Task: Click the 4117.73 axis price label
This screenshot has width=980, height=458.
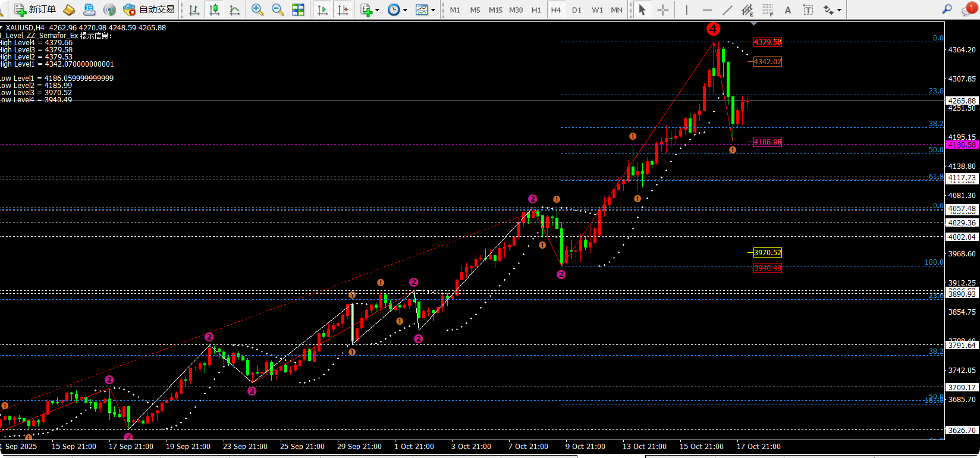Action: (x=962, y=178)
